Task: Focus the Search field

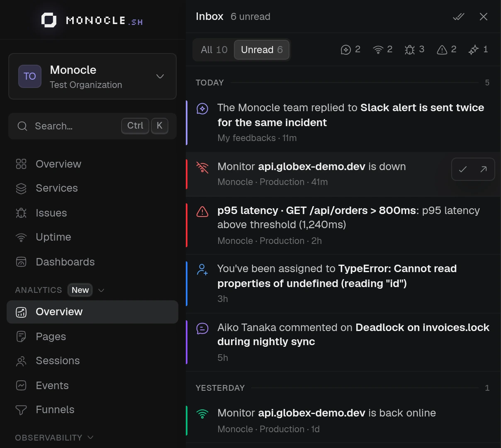Action: pos(92,126)
